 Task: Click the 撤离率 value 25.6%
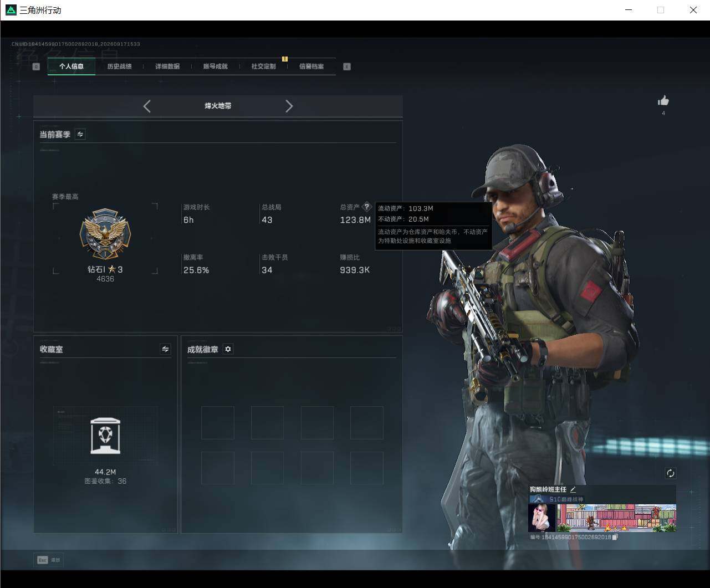point(196,270)
